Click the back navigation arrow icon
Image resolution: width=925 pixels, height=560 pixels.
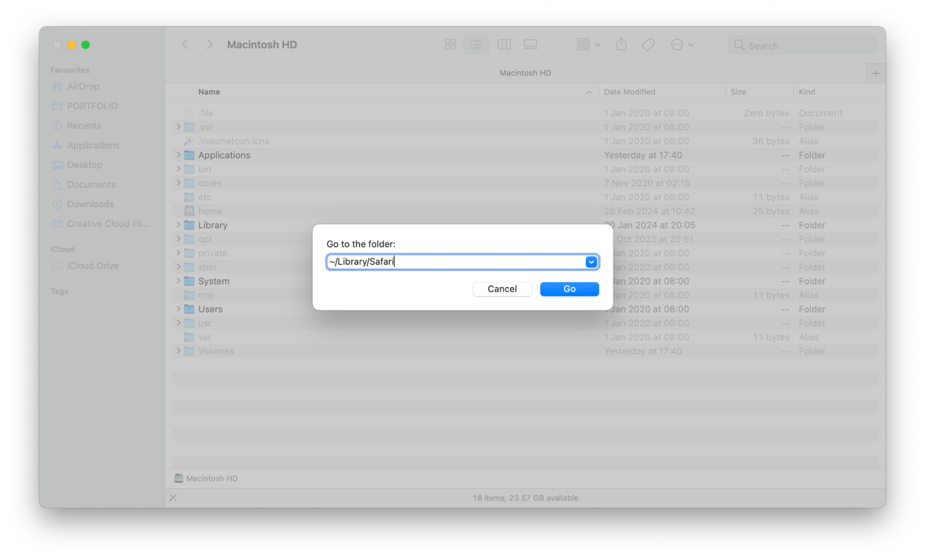186,45
